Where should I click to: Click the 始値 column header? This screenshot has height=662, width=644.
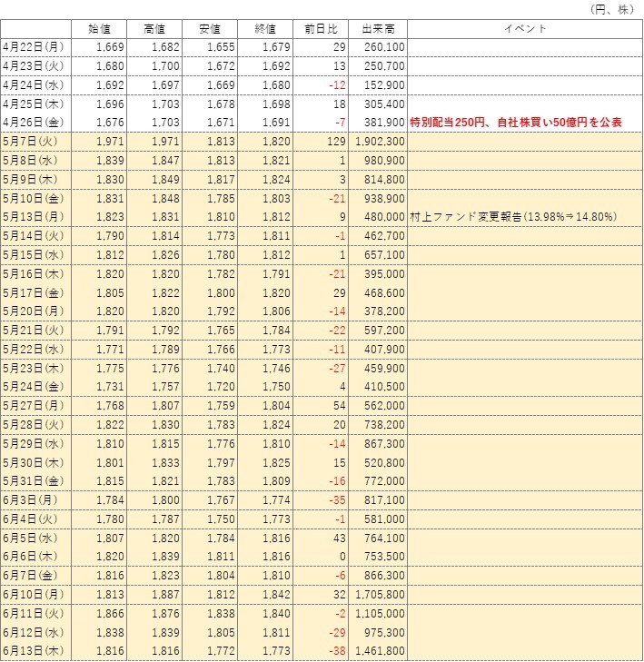(99, 29)
